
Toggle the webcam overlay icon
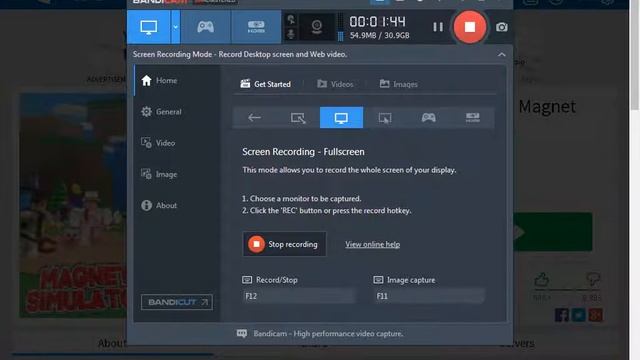pos(317,27)
